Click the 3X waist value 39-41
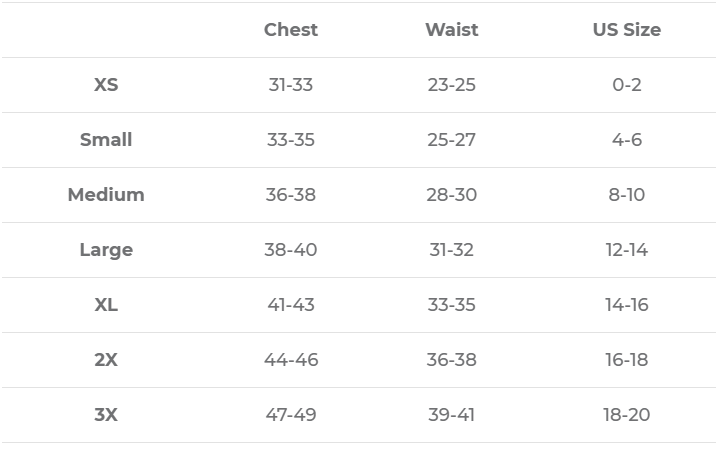 (451, 415)
